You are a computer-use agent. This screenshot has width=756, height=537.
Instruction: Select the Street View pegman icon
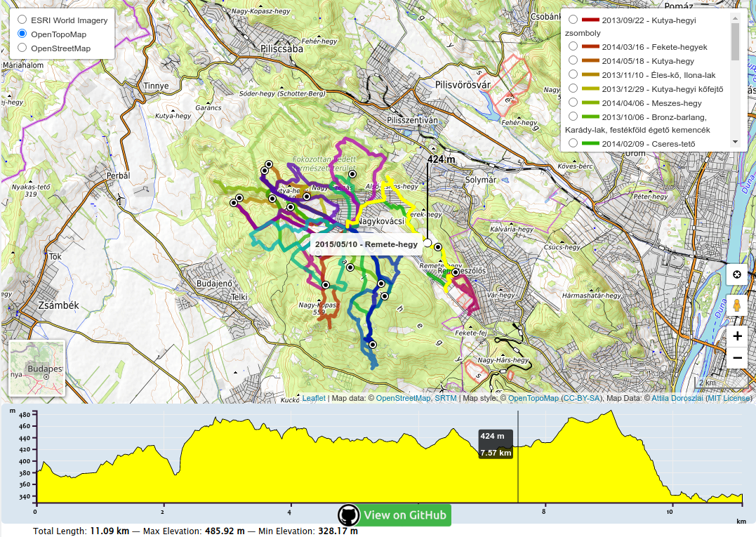click(x=737, y=305)
